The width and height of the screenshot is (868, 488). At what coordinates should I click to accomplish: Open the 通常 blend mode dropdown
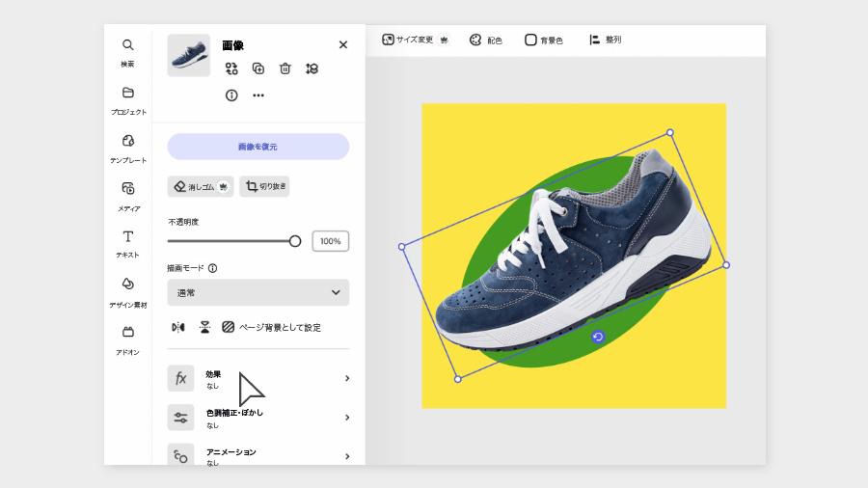[x=258, y=292]
